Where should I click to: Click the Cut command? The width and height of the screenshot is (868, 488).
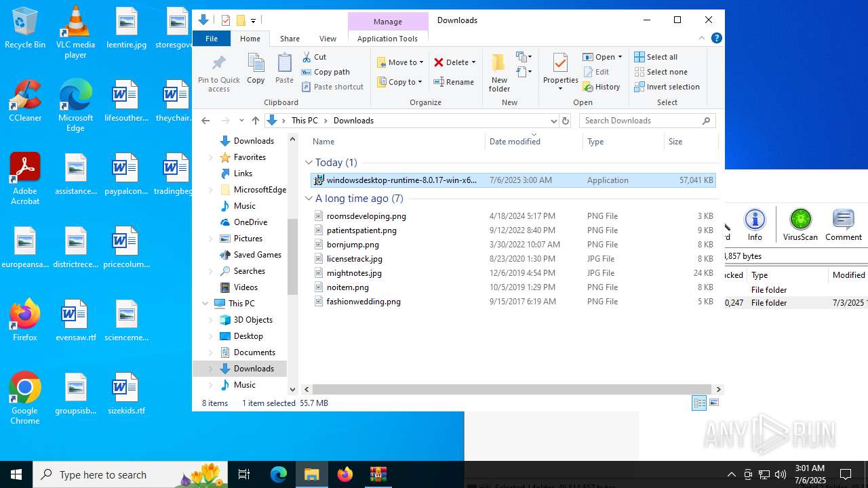(x=314, y=57)
